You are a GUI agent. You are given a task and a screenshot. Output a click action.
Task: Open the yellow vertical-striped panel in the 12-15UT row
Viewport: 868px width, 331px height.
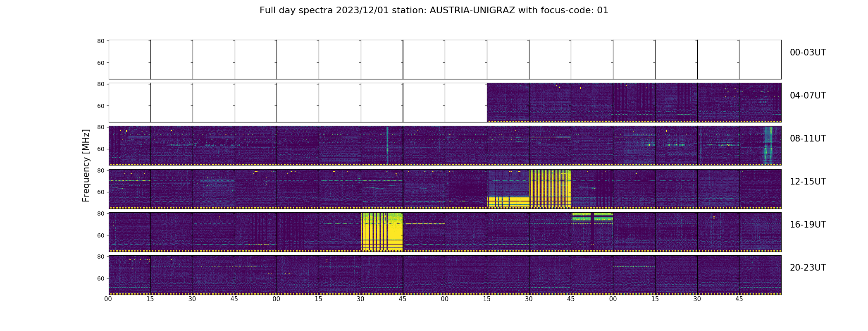[x=550, y=189]
